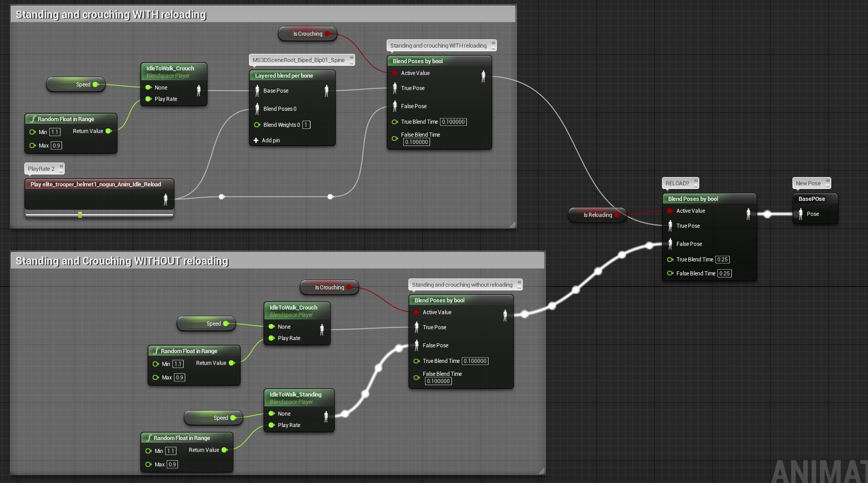The height and width of the screenshot is (483, 868).
Task: Click False Pose pin in WITH reloading blend node
Action: [x=395, y=106]
